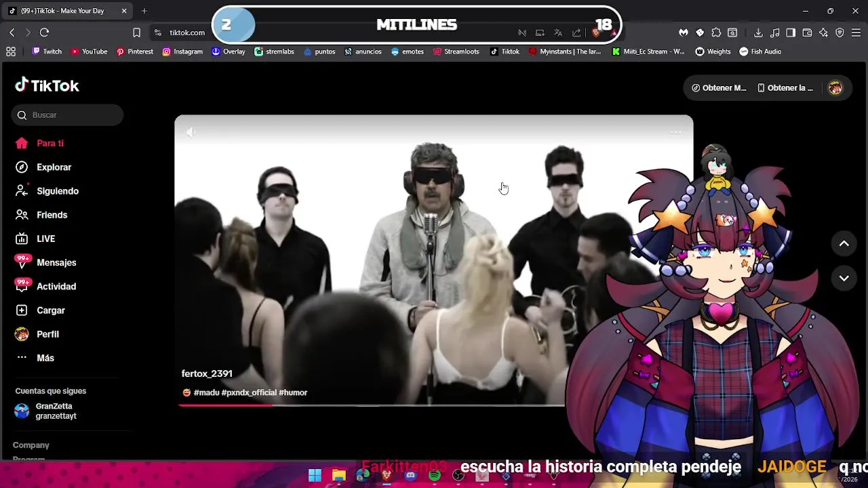Click the TikTok logo
The image size is (868, 488).
coord(47,85)
